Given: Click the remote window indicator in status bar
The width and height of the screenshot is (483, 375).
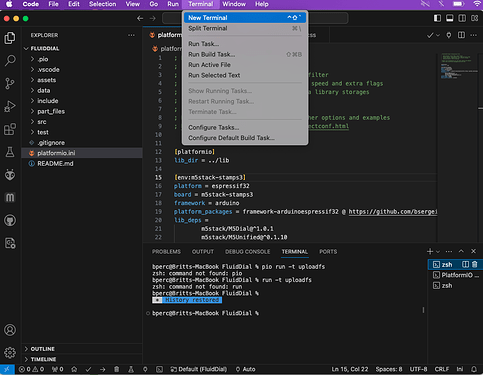Looking at the screenshot, I should [x=7, y=369].
